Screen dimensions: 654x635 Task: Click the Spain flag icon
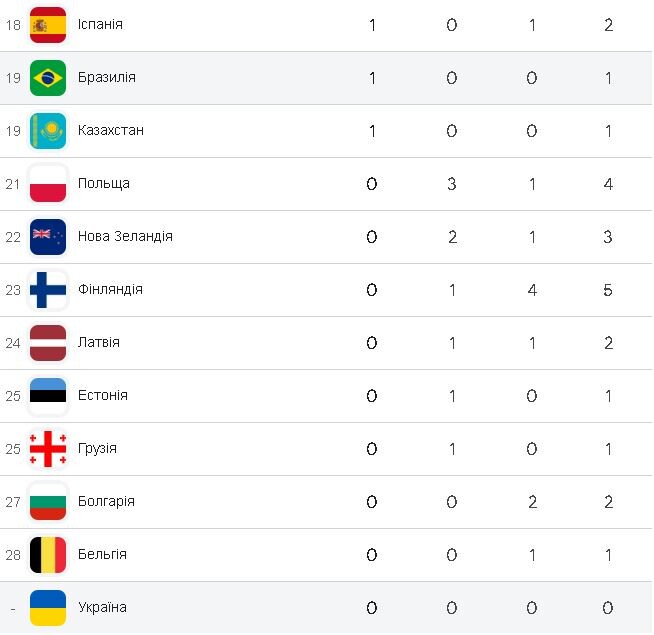[48, 24]
